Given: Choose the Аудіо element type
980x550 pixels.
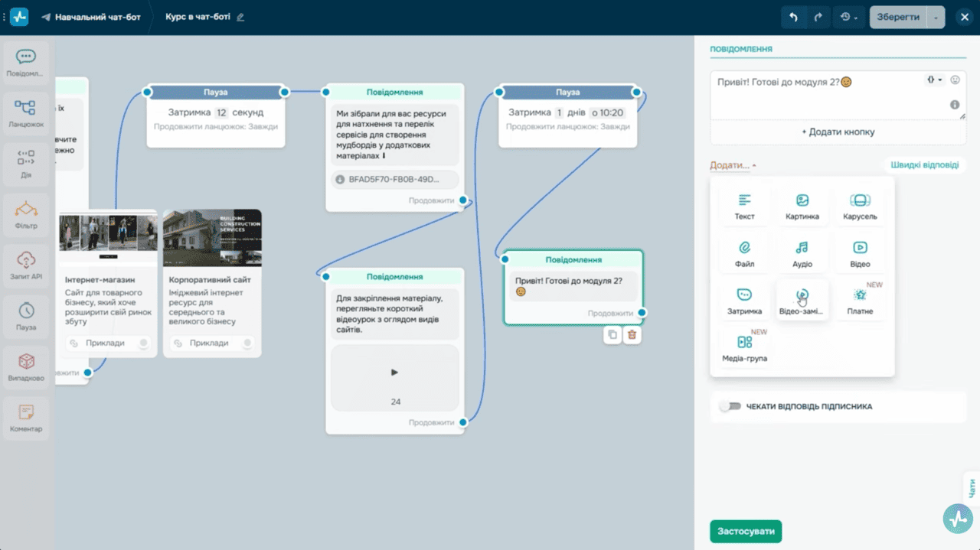Looking at the screenshot, I should click(x=802, y=254).
